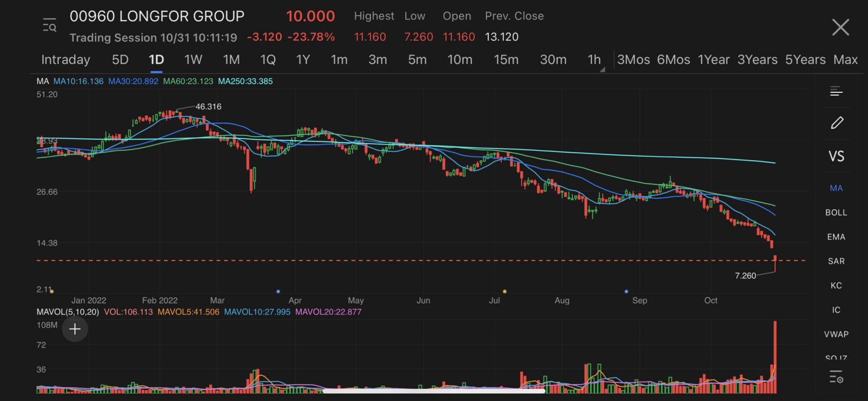Select the 1M chart period

[231, 60]
